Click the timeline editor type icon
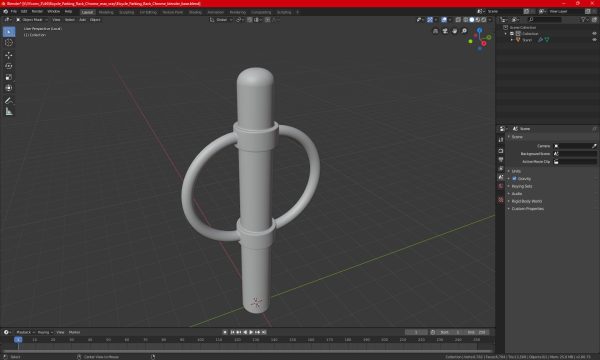 pyautogui.click(x=7, y=332)
